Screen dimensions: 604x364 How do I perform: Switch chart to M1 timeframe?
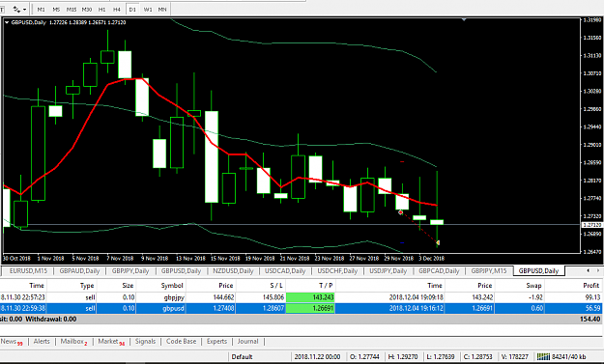[x=41, y=10]
